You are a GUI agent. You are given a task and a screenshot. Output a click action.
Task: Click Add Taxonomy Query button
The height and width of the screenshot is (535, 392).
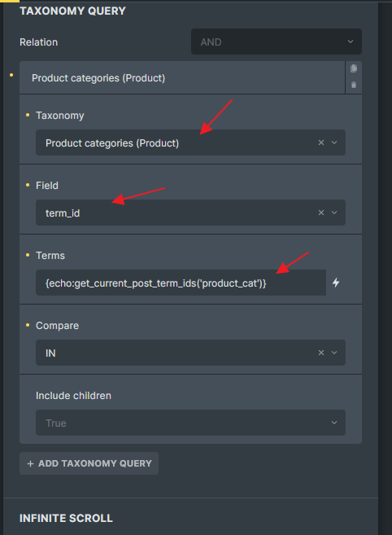coord(89,463)
